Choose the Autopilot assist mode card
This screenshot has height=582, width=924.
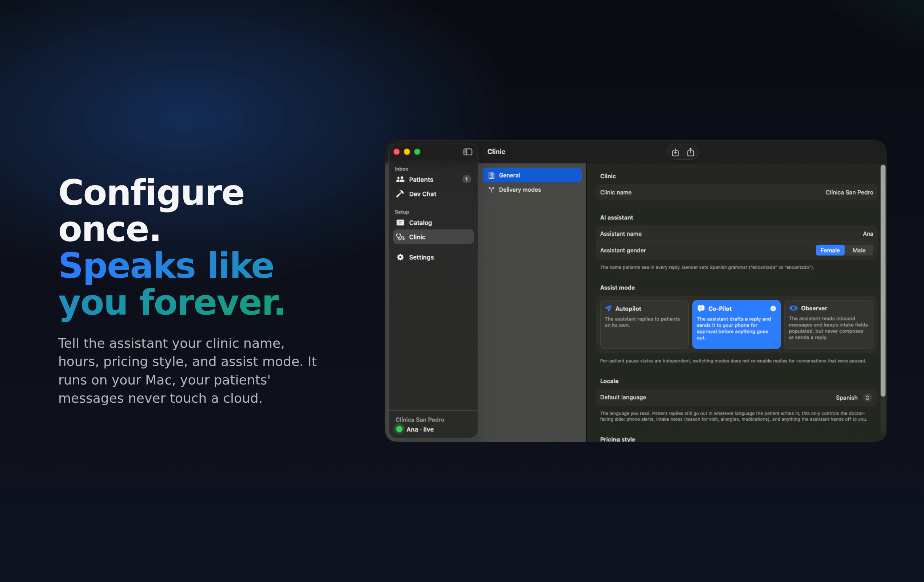pyautogui.click(x=644, y=324)
